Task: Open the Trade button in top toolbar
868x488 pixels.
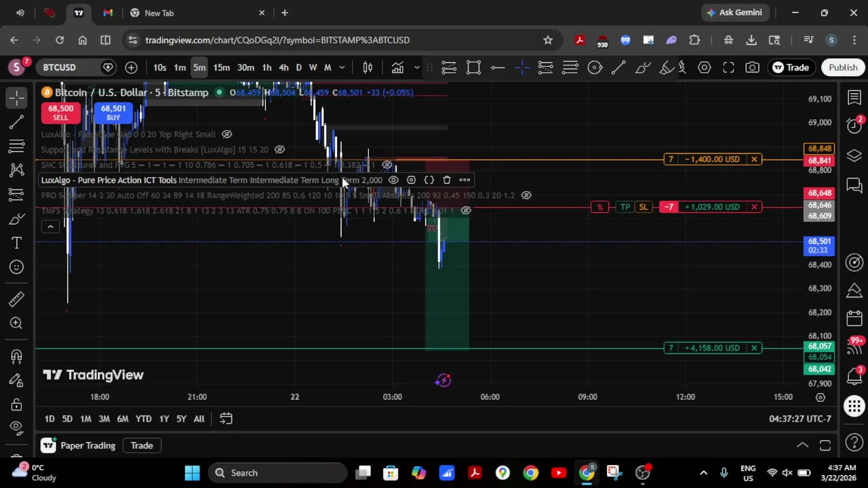Action: [x=791, y=67]
